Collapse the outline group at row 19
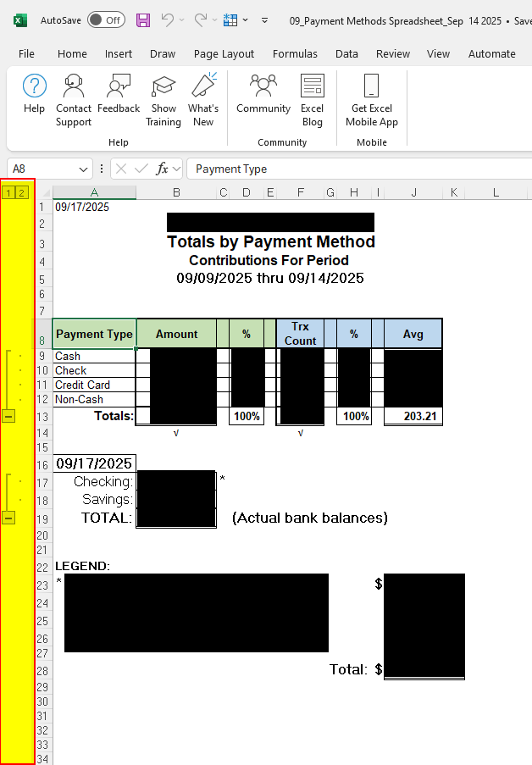 (x=8, y=518)
